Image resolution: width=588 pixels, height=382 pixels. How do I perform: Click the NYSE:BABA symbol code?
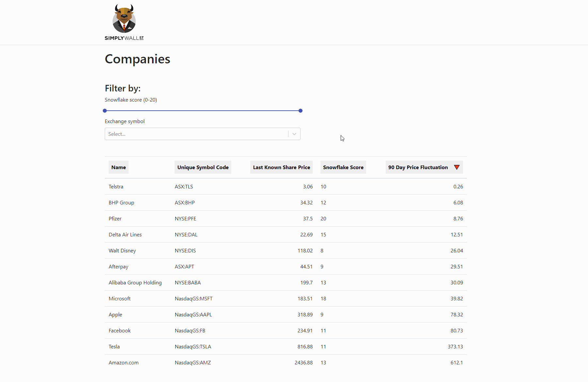[188, 282]
